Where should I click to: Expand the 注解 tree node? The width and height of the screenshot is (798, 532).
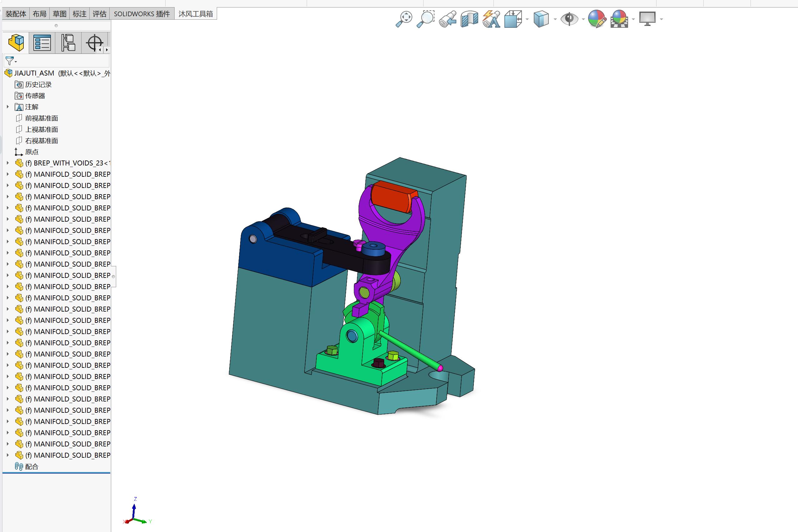coord(8,107)
